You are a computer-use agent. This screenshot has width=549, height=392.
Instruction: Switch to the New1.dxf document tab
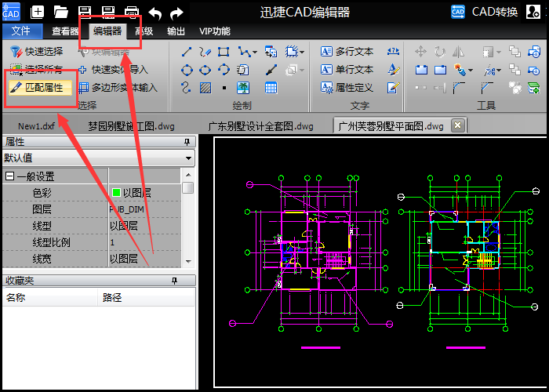36,126
